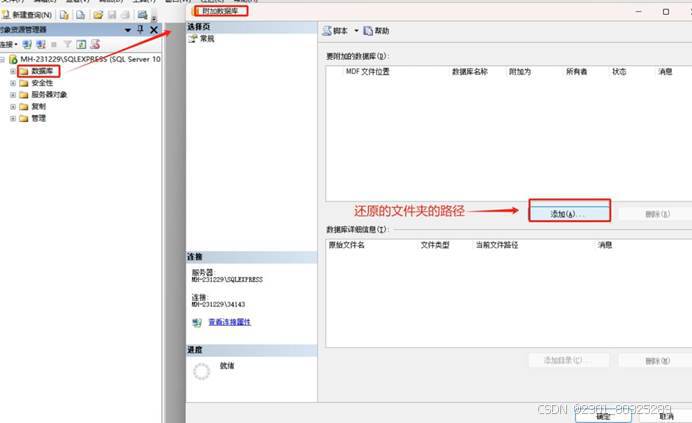Screen dimensions: 692x423
Task: Open the 脚本 dropdown arrow
Action: click(356, 31)
